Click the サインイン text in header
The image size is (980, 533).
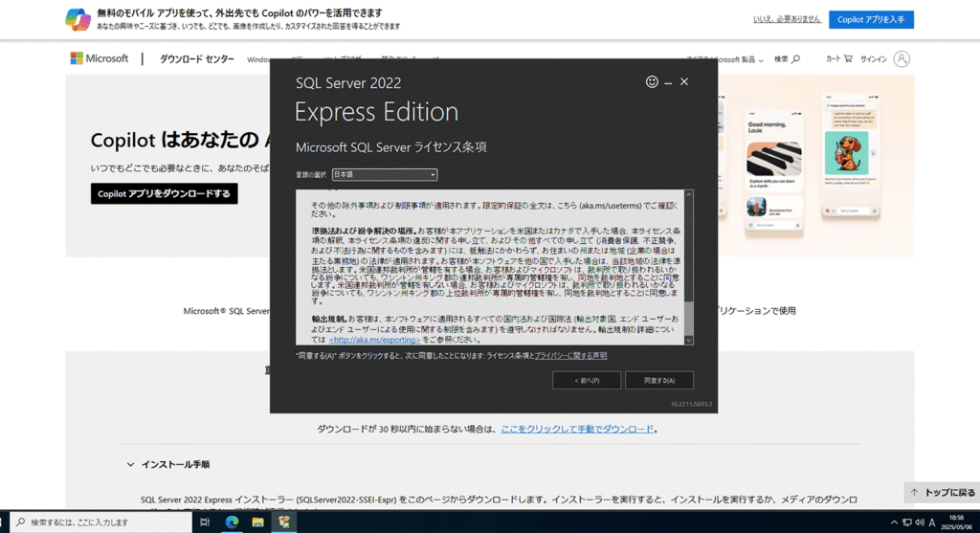[x=873, y=58]
